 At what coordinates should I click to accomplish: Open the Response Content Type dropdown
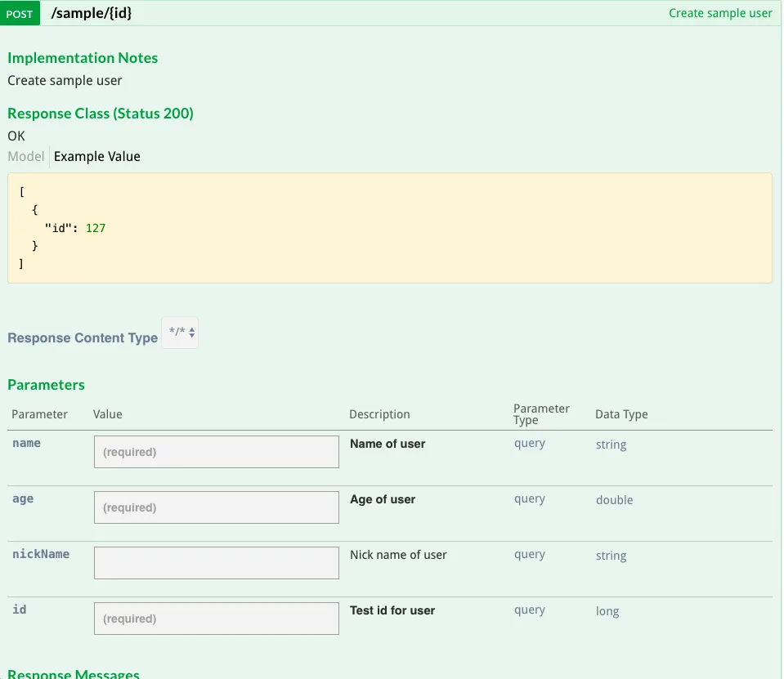(180, 333)
